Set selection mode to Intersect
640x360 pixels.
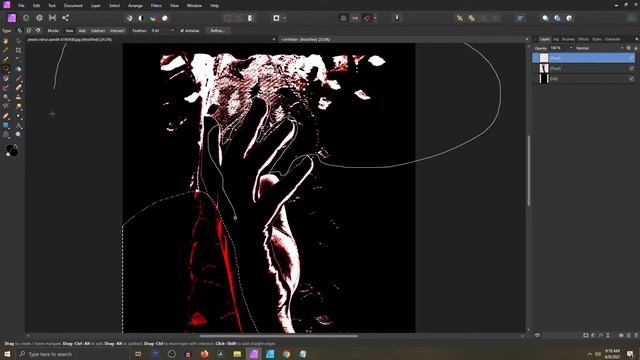point(117,31)
